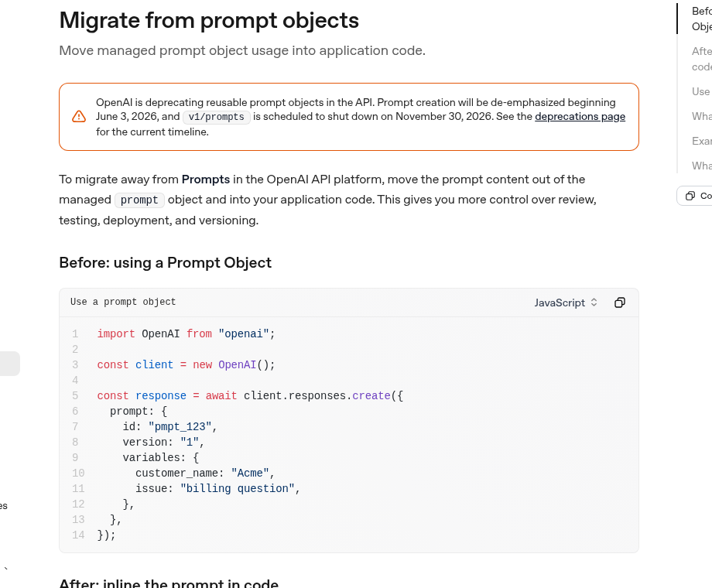Open the deprecations page link

580,117
